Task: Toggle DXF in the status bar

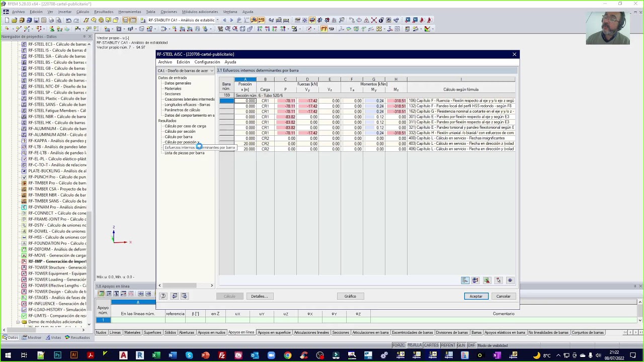Action: tap(471, 345)
